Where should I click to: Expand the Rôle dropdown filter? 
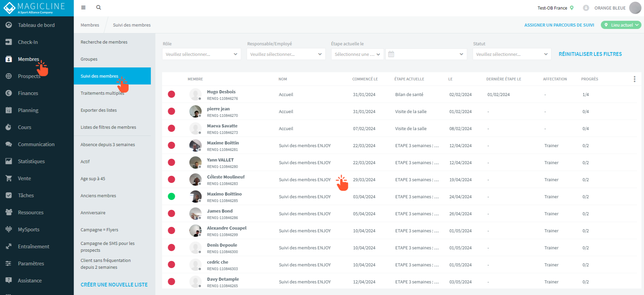pos(201,54)
